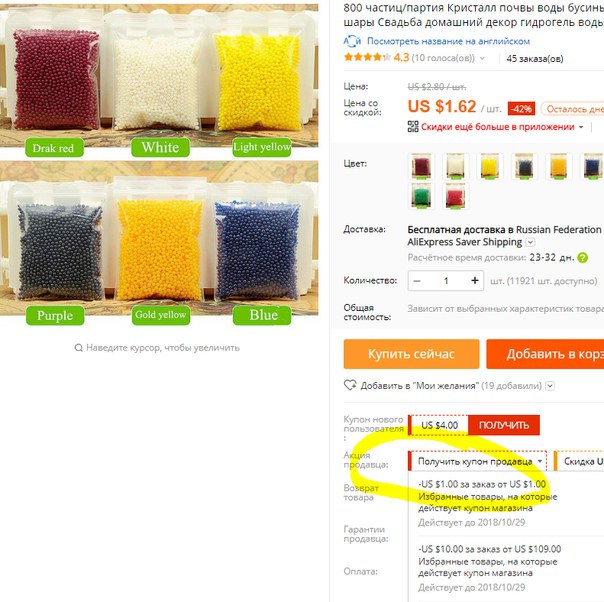
Task: Increase quantity with the plus button
Action: (x=475, y=280)
